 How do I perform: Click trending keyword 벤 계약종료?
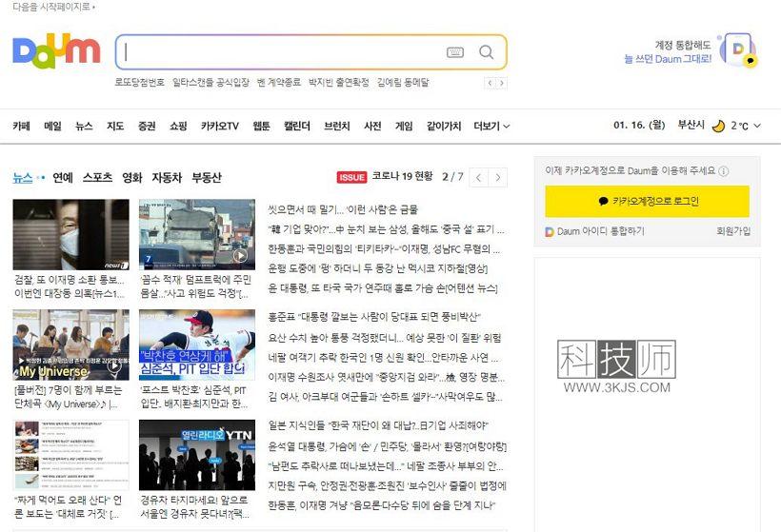pos(278,82)
